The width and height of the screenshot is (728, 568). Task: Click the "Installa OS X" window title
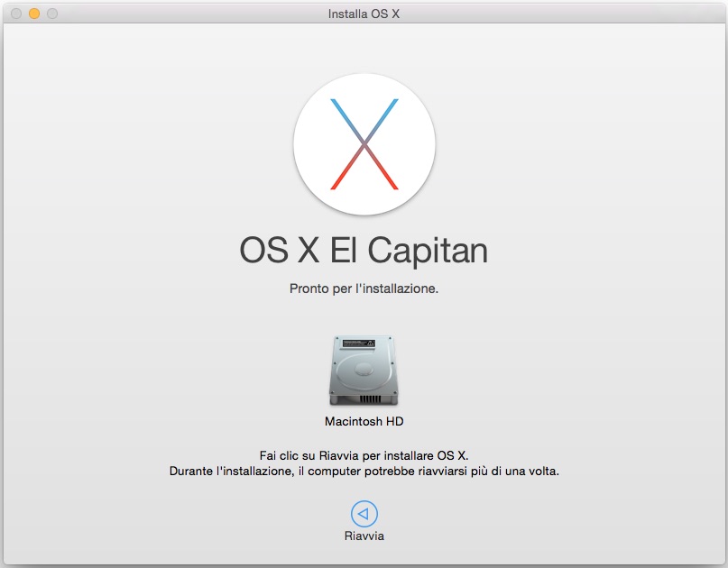[x=364, y=14]
